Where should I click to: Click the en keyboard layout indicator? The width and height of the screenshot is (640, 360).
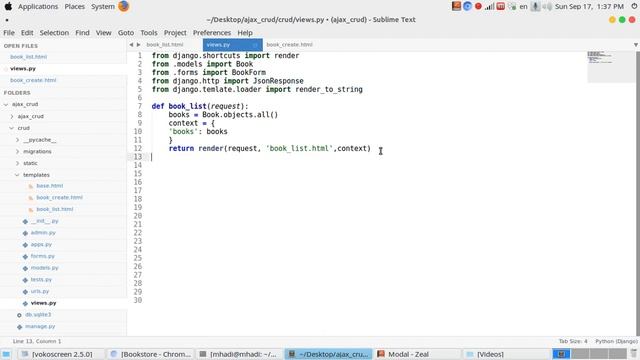(x=523, y=7)
